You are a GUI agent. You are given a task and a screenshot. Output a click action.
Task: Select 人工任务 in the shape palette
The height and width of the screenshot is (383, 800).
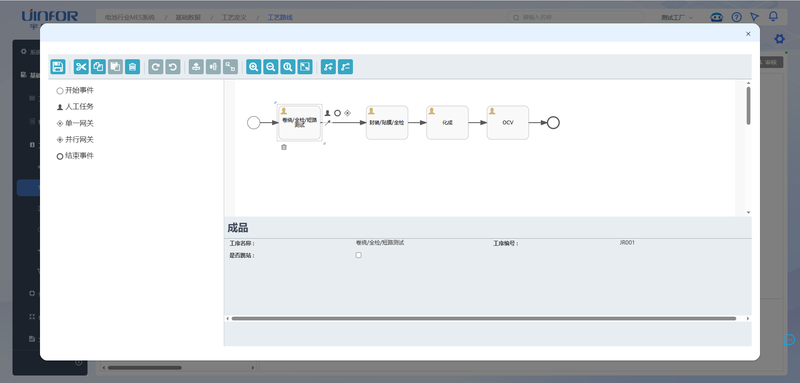point(75,107)
